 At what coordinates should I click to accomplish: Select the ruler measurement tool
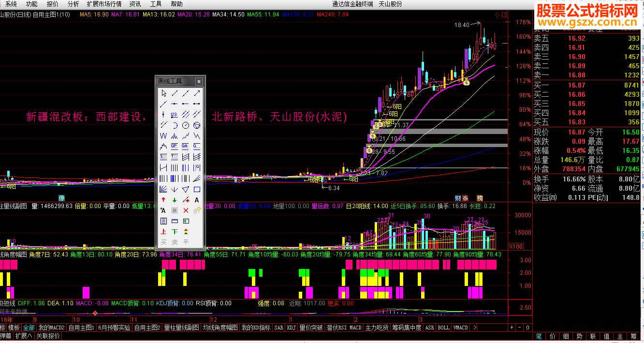[x=175, y=221]
